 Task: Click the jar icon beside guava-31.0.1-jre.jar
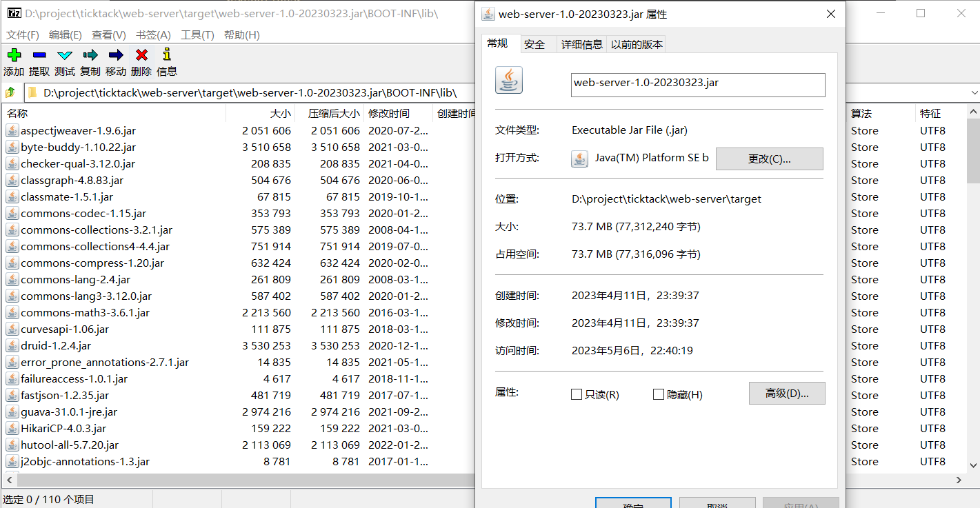click(12, 412)
